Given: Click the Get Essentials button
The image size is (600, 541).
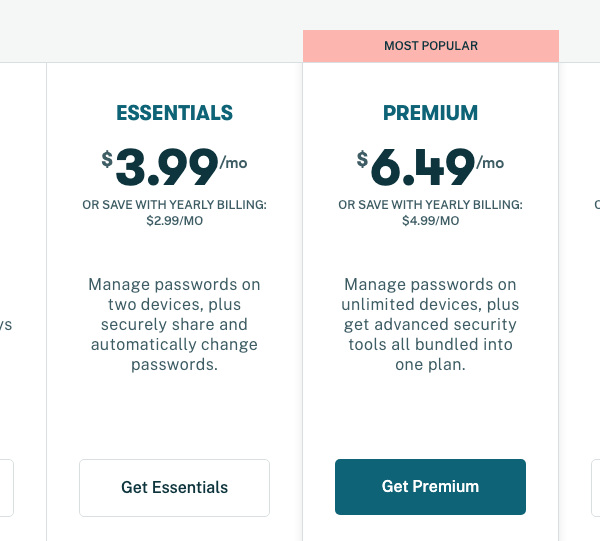Looking at the screenshot, I should [x=174, y=487].
